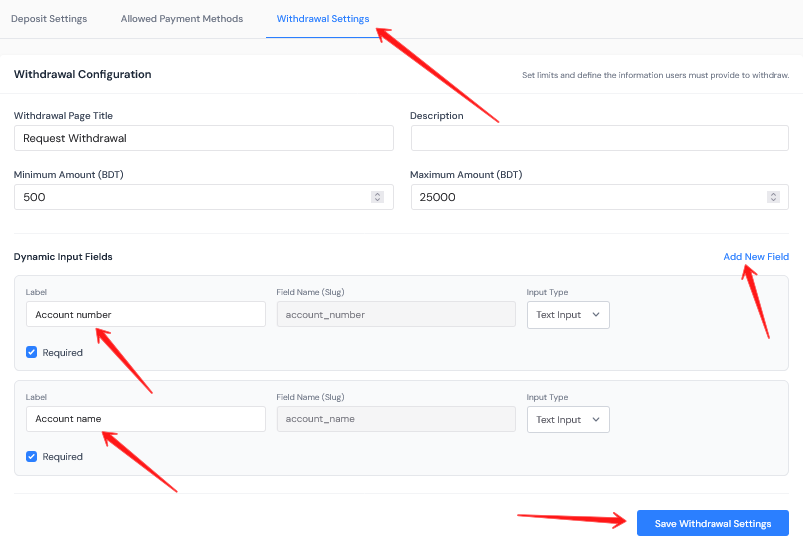This screenshot has width=803, height=546.
Task: Switch to Allowed Payment Methods tab
Action: click(182, 19)
